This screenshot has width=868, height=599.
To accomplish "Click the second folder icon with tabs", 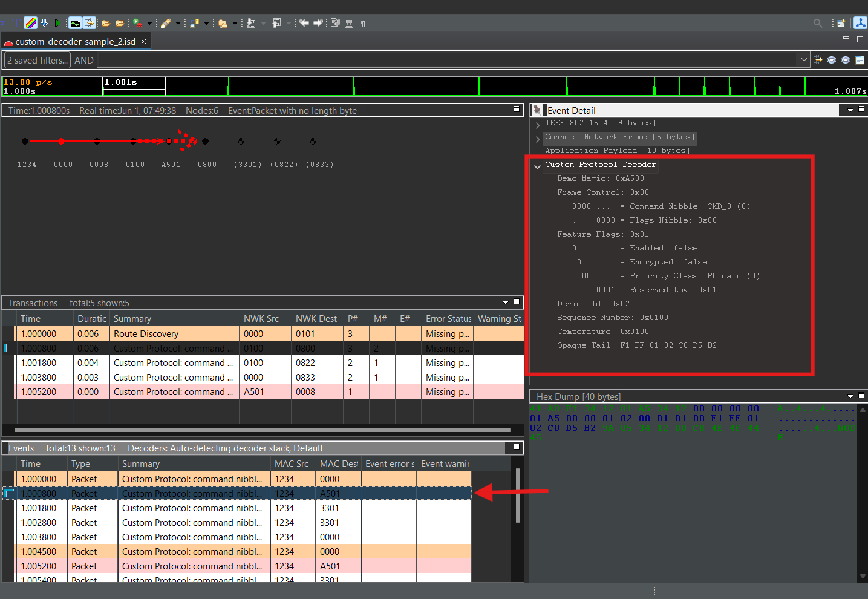I will [120, 23].
